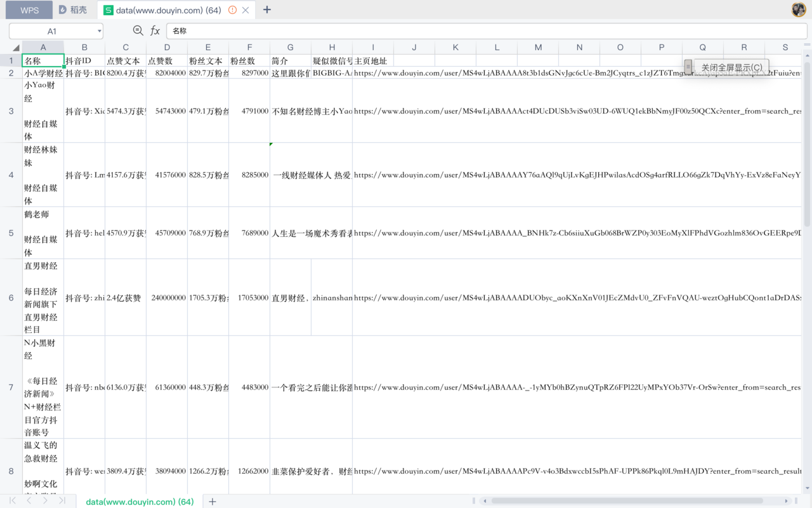Add a new sheet with plus button
This screenshot has height=508, width=812.
pos(213,502)
